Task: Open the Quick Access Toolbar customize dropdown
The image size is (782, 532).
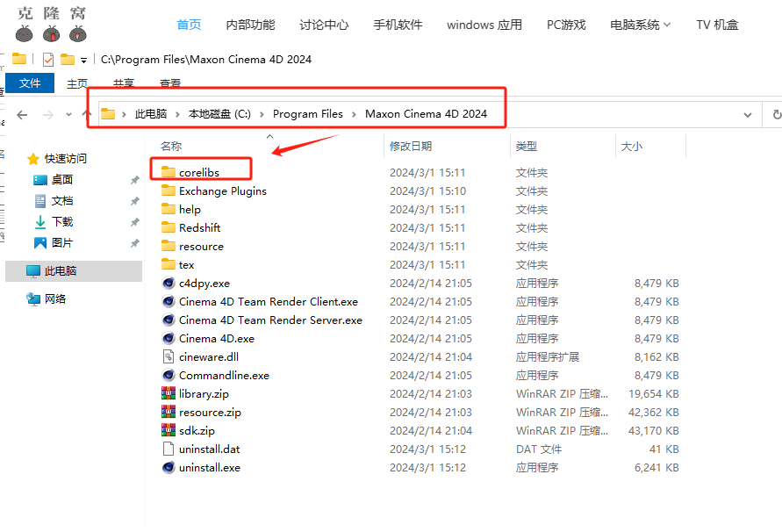Action: 83,61
